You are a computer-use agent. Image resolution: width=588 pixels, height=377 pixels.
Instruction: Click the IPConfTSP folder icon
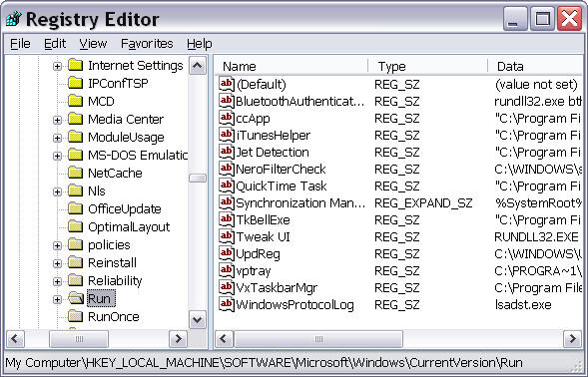76,83
